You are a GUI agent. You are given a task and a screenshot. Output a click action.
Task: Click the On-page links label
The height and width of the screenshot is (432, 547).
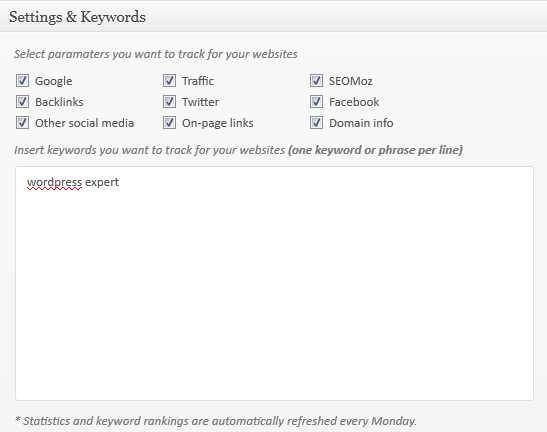click(x=218, y=123)
